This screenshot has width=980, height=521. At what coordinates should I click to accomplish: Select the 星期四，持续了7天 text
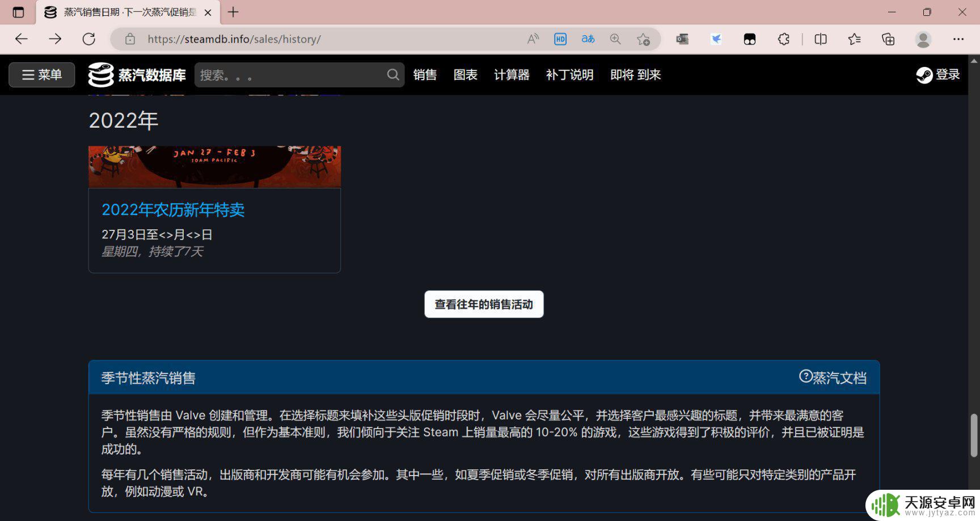152,251
